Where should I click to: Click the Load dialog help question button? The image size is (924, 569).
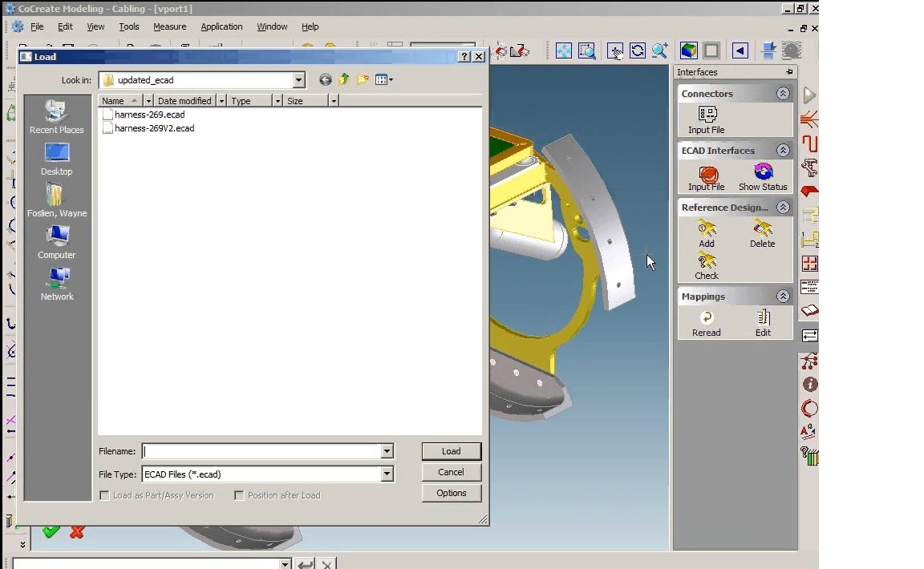(464, 57)
